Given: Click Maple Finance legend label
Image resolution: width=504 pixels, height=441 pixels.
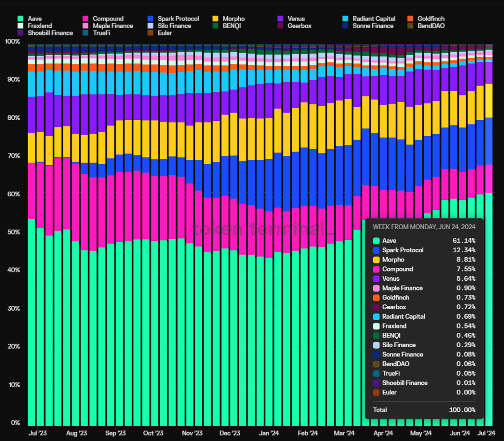Looking at the screenshot, I should [x=113, y=26].
